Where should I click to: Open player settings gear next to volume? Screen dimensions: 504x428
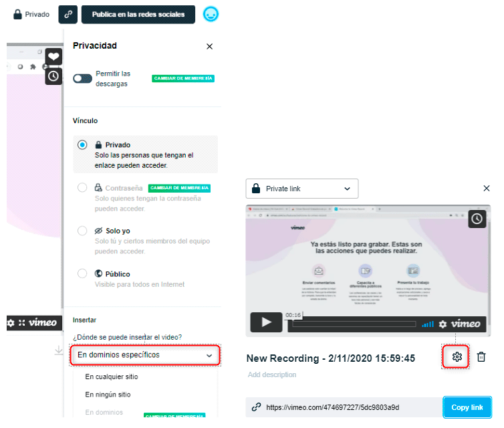tap(443, 324)
